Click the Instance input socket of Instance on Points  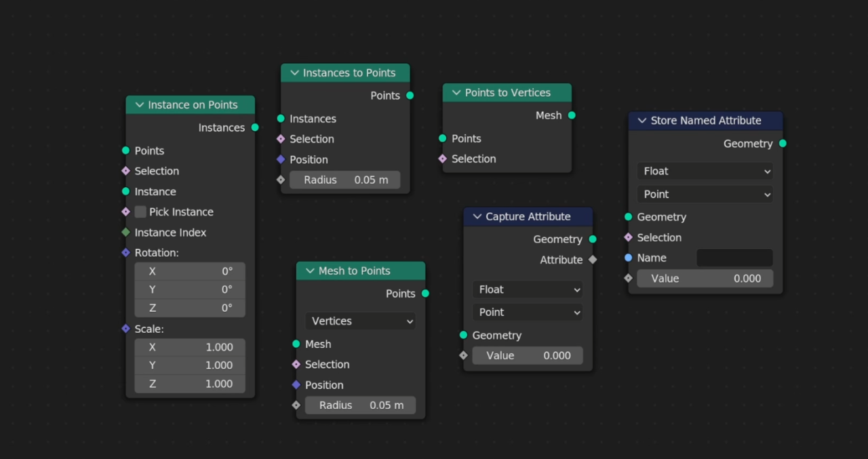125,191
